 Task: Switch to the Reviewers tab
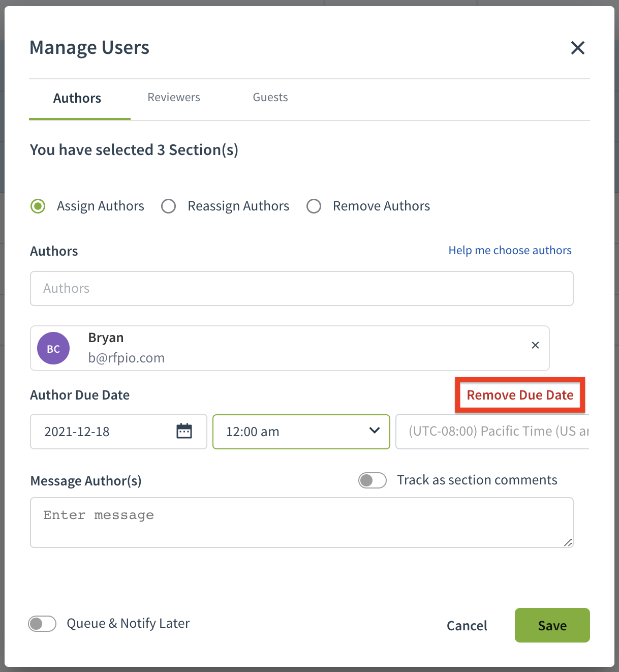(174, 97)
